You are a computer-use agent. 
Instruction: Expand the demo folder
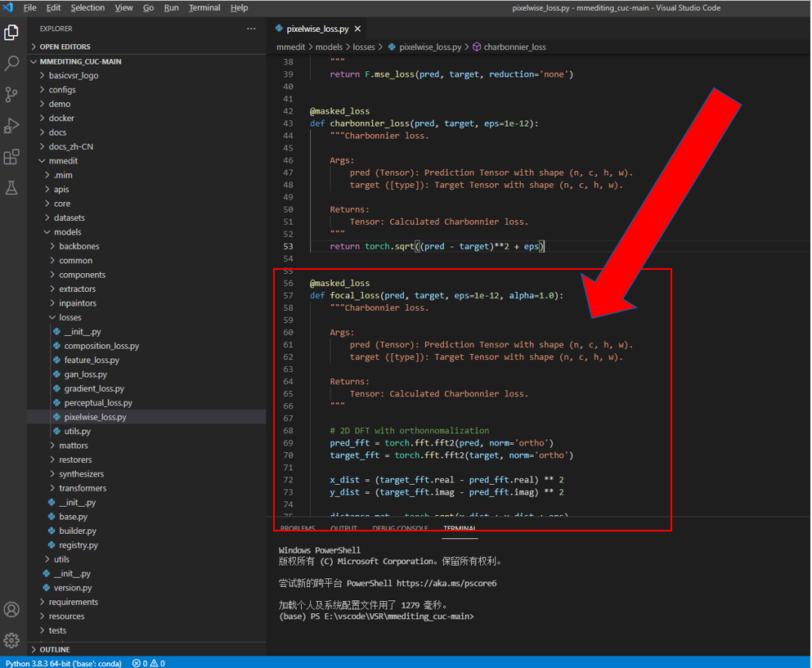(60, 104)
